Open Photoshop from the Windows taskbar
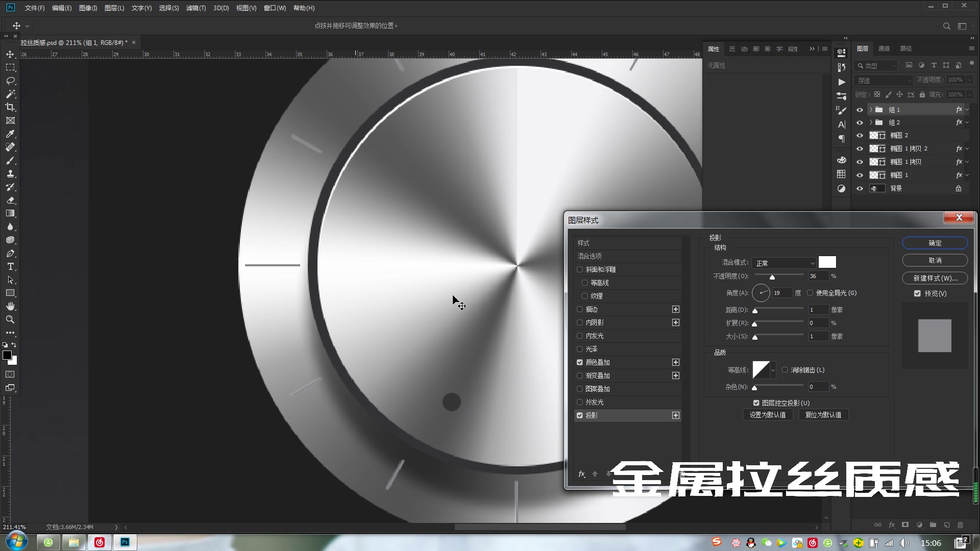Image resolution: width=980 pixels, height=551 pixels. [125, 542]
